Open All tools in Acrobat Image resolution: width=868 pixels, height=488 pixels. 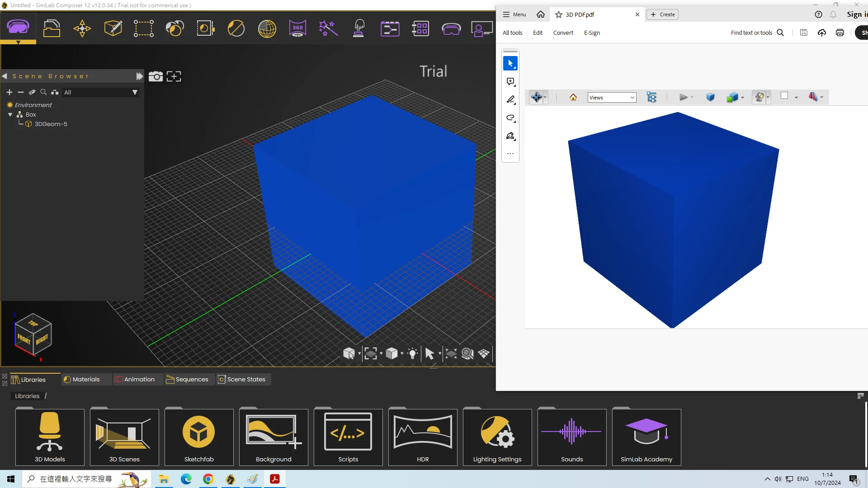[512, 33]
